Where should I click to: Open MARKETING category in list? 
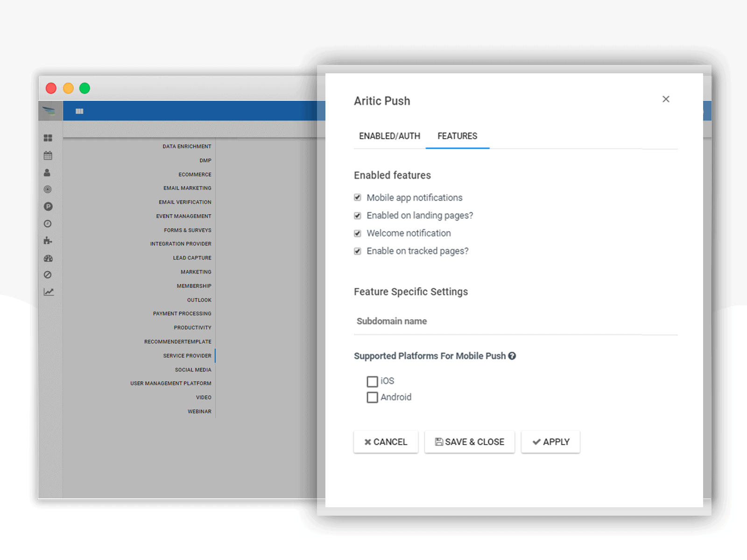pos(196,272)
